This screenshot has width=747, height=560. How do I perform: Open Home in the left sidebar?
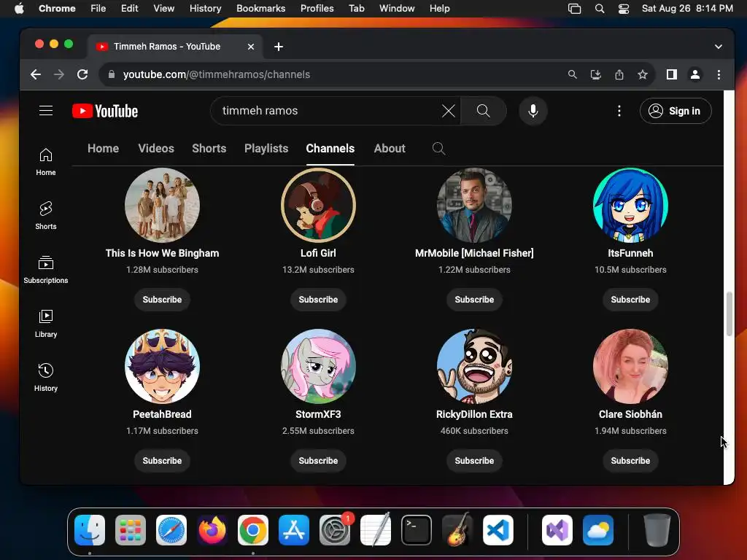[x=46, y=162]
